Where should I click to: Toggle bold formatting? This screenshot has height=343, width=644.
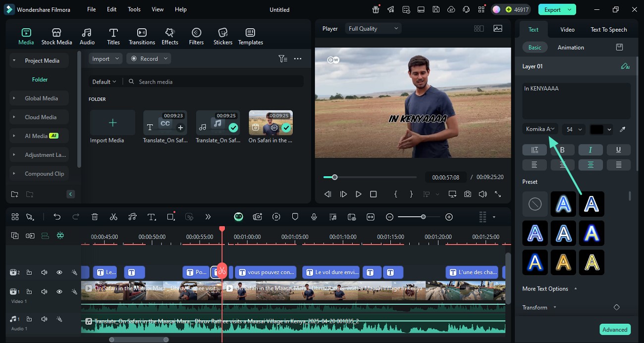click(562, 150)
